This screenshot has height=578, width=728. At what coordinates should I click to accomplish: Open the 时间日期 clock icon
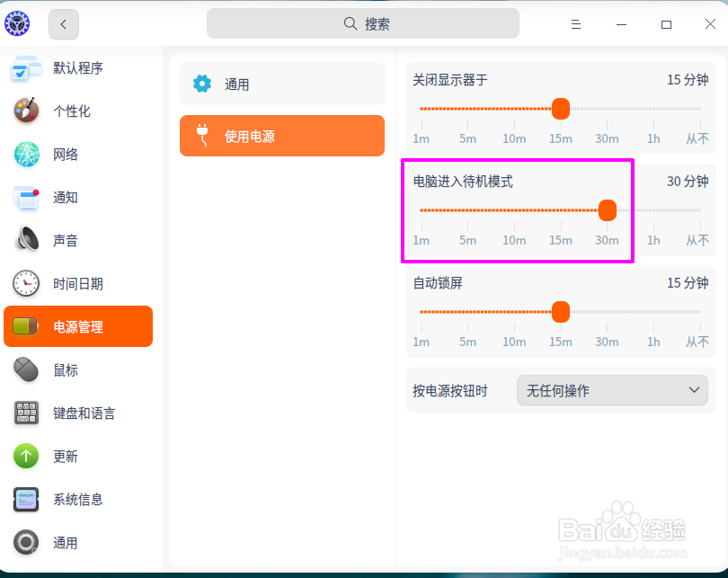[26, 283]
